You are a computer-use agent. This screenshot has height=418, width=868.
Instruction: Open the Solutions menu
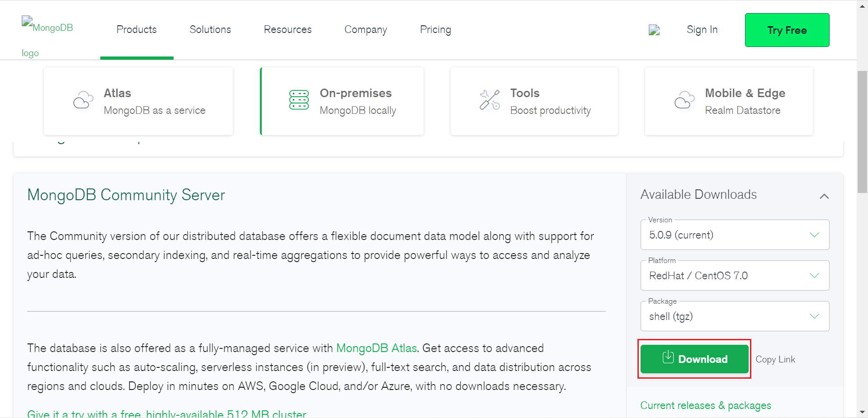[210, 30]
